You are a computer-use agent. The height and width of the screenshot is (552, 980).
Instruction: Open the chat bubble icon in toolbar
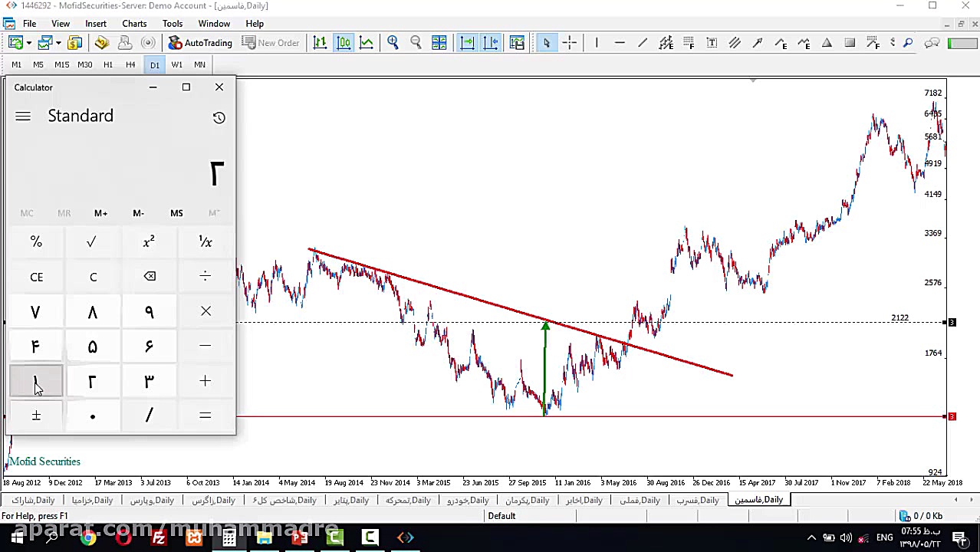[932, 43]
